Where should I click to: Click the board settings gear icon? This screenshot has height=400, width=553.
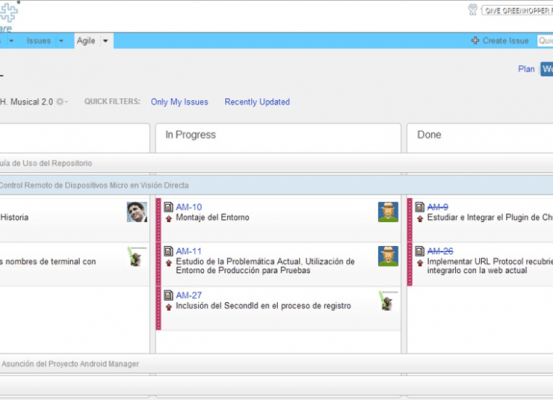click(x=60, y=102)
